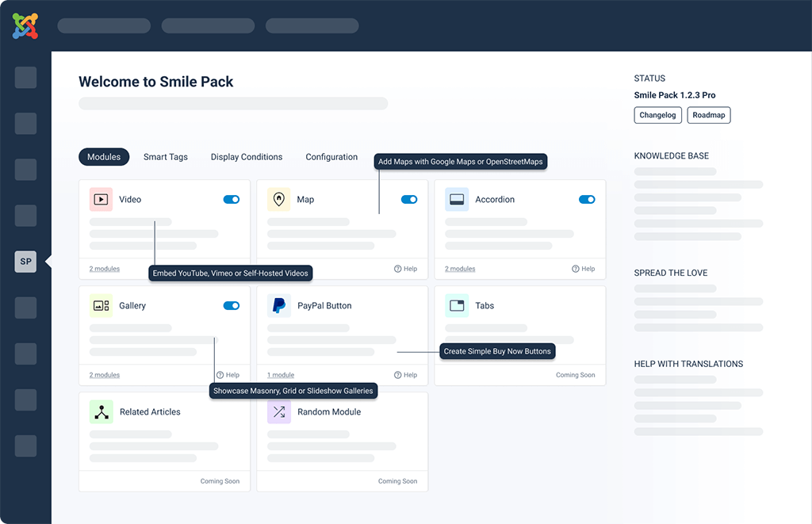Click the Gallery module icon
812x524 pixels.
(x=101, y=305)
